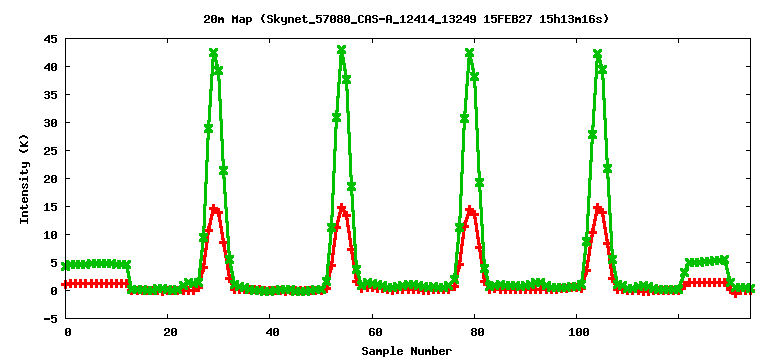Click the fourth green peak near sample 104
768x360 pixels.
598,53
